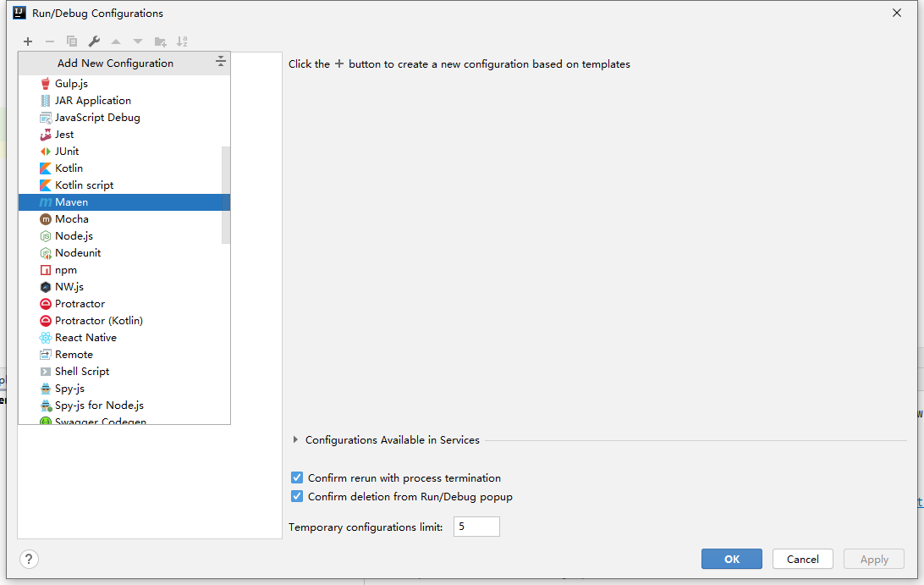Viewport: 924px width, 585px height.
Task: Select JAR Application configuration type
Action: pyautogui.click(x=124, y=100)
